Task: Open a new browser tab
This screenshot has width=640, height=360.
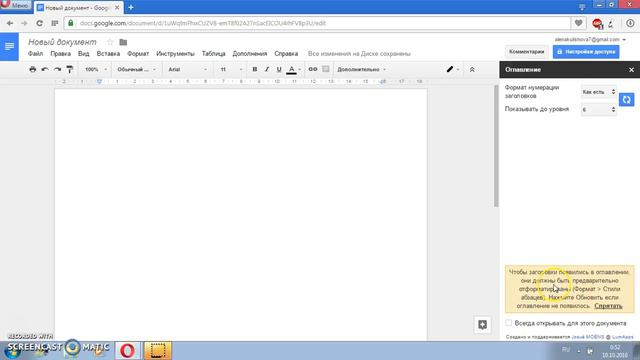Action: (131, 7)
